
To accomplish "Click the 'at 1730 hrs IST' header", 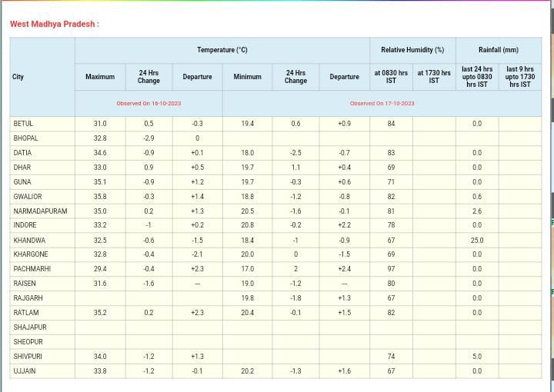I will (x=434, y=77).
